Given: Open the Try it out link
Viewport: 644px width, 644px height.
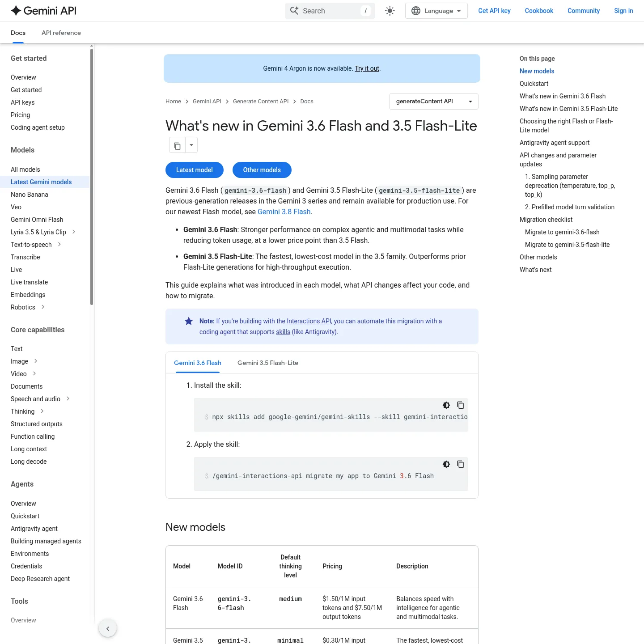Looking at the screenshot, I should (x=367, y=68).
